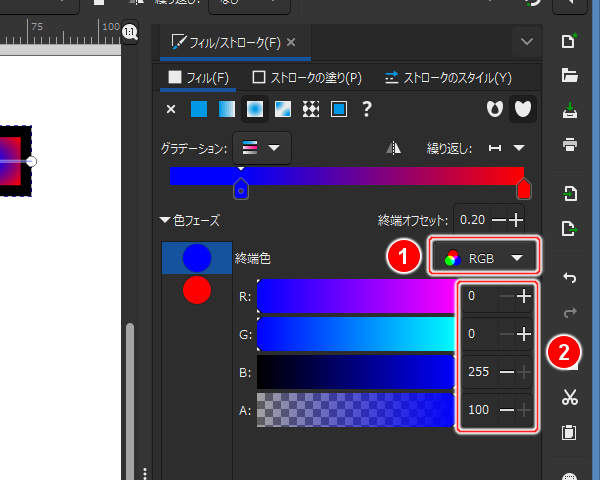Viewport: 600px width, 480px height.
Task: Click the Cut scissors icon
Action: [570, 397]
